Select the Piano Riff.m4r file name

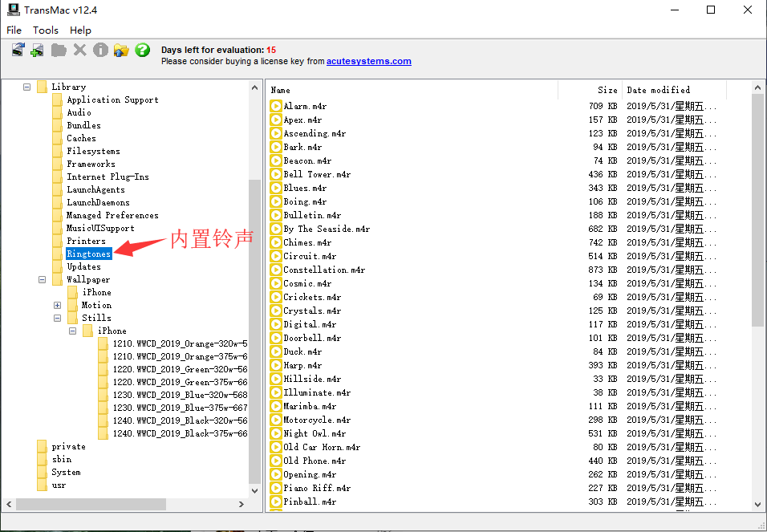[317, 488]
